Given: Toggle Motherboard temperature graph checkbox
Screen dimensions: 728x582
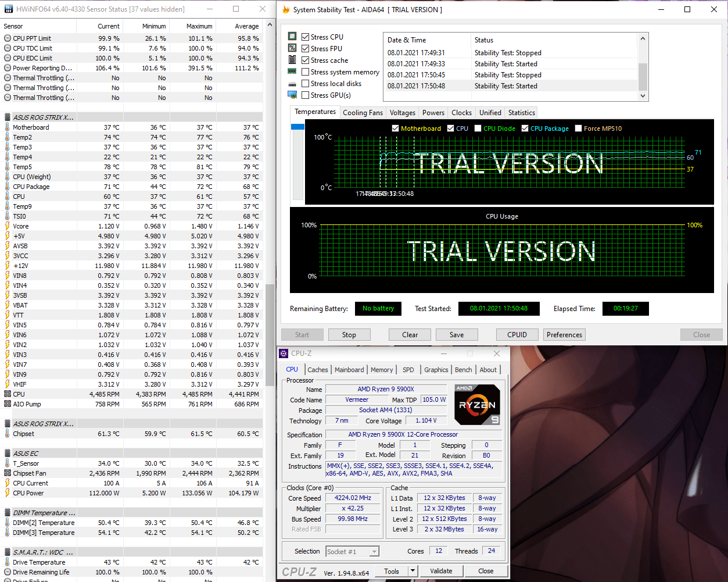Looking at the screenshot, I should point(396,128).
